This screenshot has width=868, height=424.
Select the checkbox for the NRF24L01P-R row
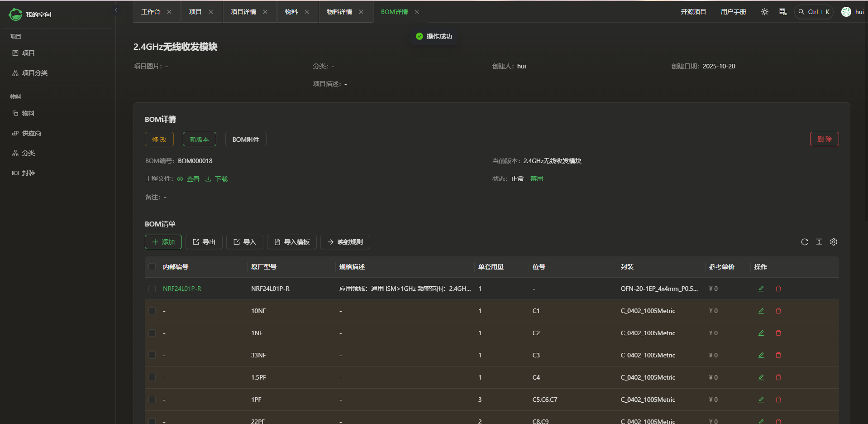(x=152, y=289)
